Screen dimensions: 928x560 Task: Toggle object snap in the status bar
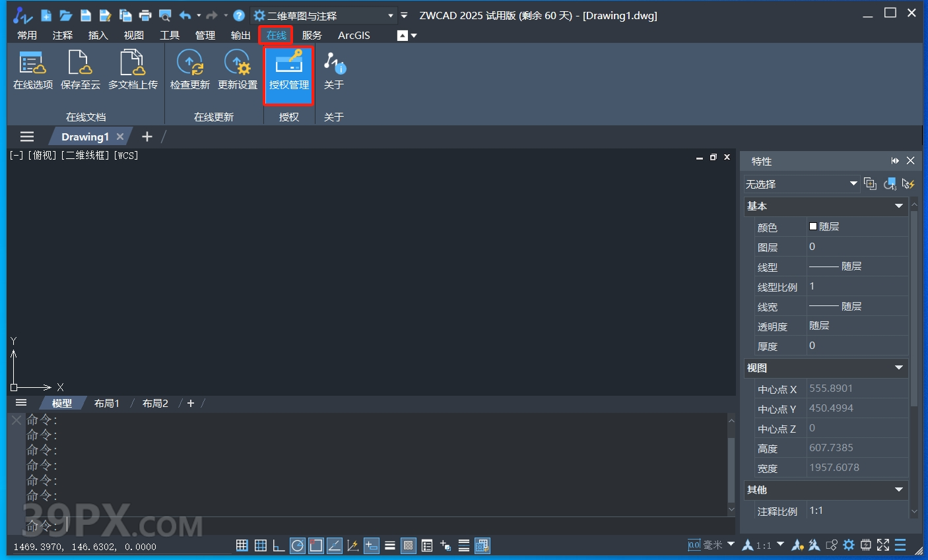point(316,545)
